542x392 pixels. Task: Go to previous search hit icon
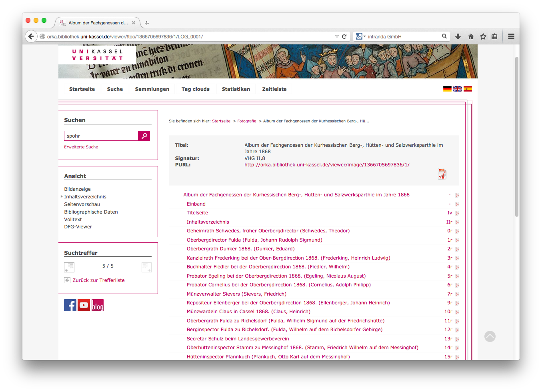pos(69,267)
